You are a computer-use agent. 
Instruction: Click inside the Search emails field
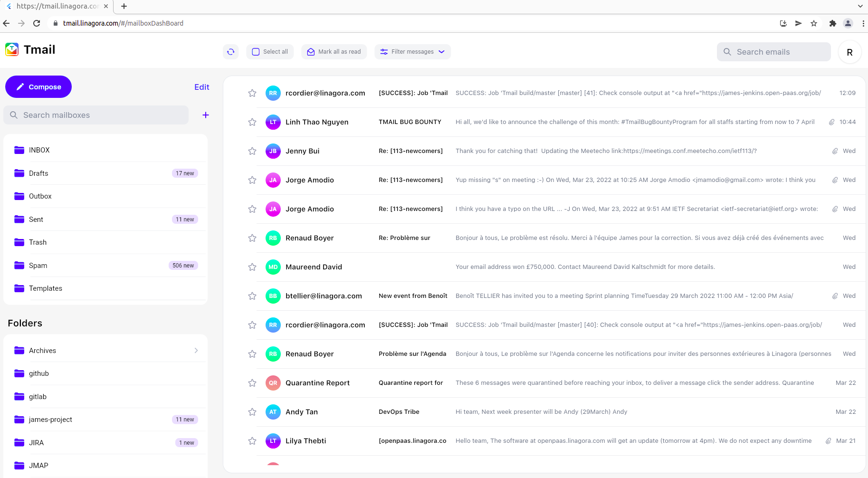click(773, 52)
